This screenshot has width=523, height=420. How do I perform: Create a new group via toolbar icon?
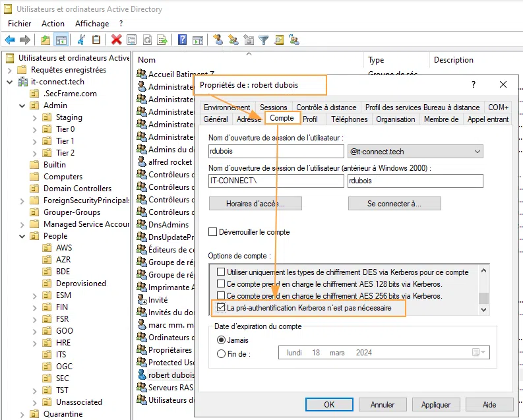(233, 40)
